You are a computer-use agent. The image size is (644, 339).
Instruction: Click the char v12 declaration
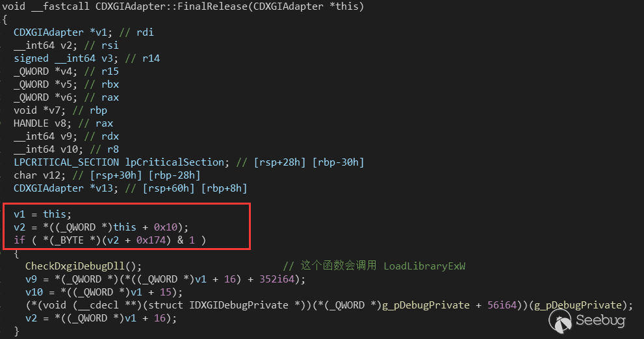click(40, 175)
